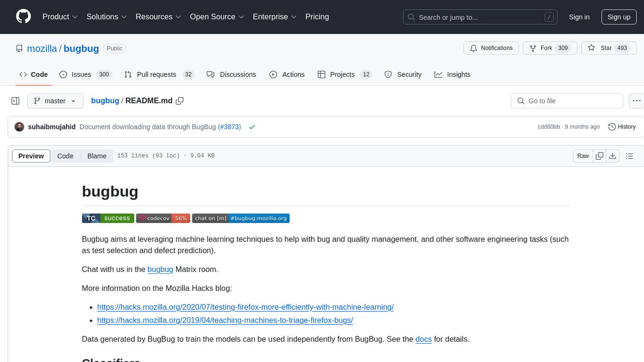This screenshot has width=644, height=362.
Task: Switch to the Code tab
Action: click(x=34, y=74)
